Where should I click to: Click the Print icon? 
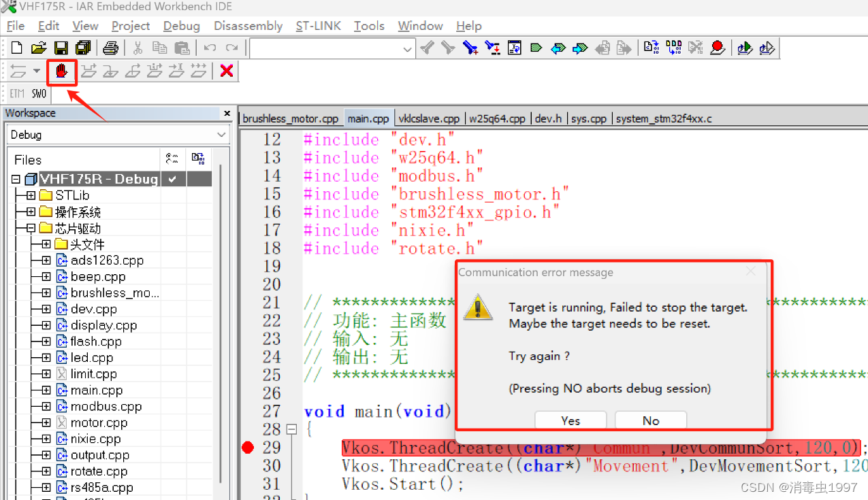[111, 48]
